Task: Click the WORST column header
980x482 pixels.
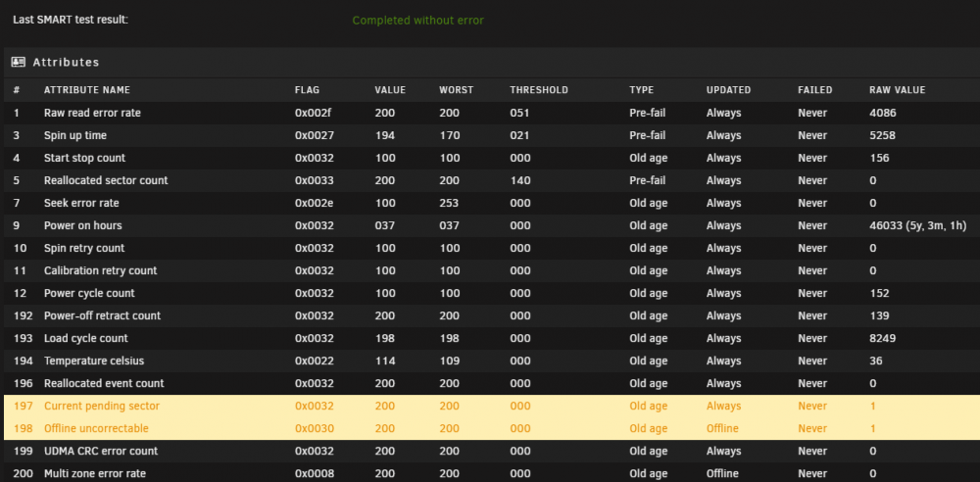Action: tap(457, 90)
